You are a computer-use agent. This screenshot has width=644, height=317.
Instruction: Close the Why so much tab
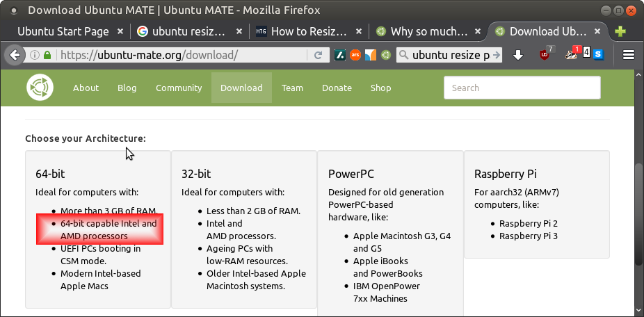pos(478,31)
